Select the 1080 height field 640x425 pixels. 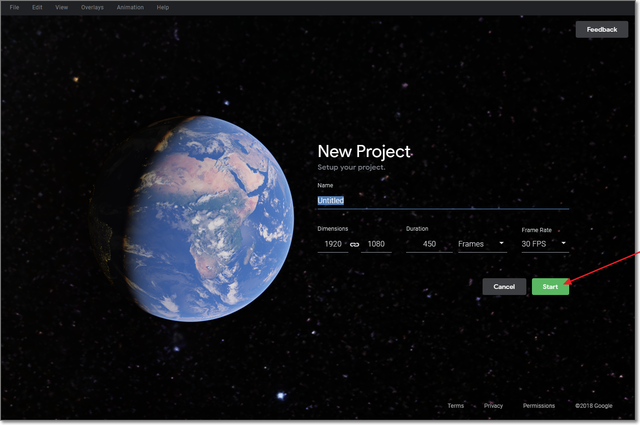[x=378, y=244]
